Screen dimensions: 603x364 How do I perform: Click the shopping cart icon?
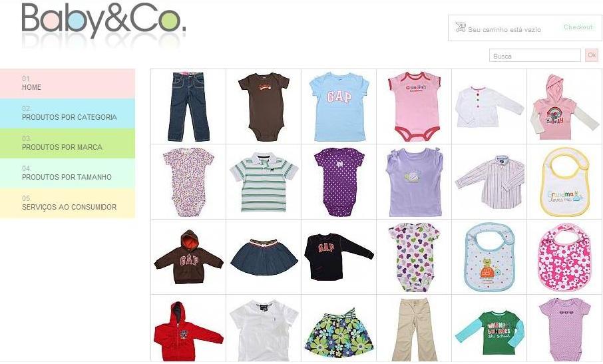tap(461, 27)
